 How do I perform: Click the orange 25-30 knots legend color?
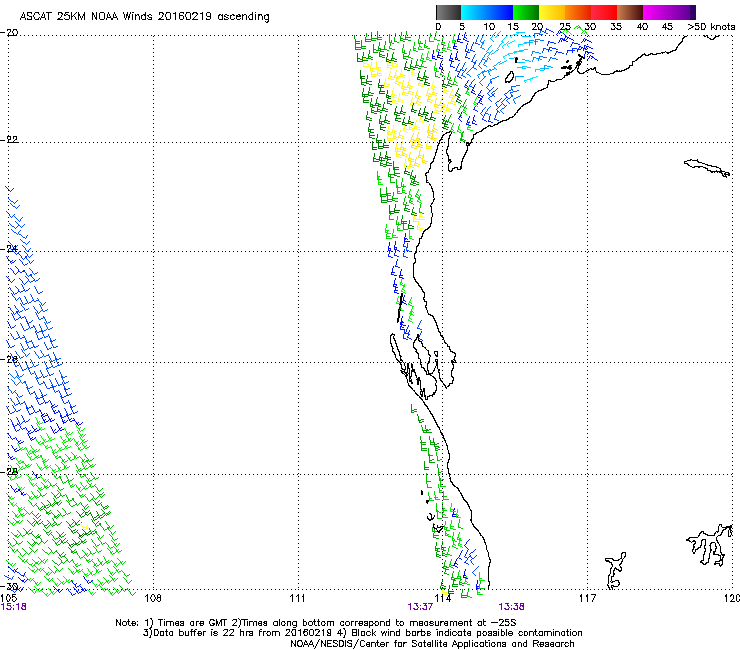578,12
